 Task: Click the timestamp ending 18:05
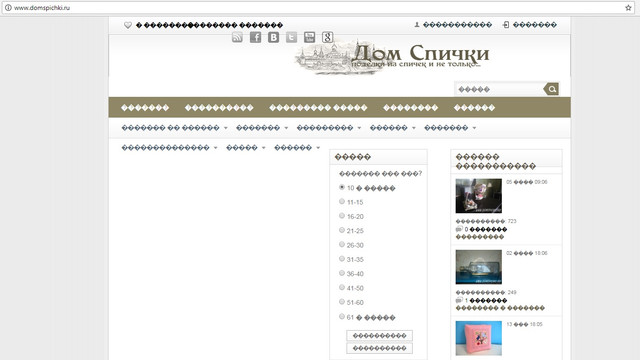[524, 324]
